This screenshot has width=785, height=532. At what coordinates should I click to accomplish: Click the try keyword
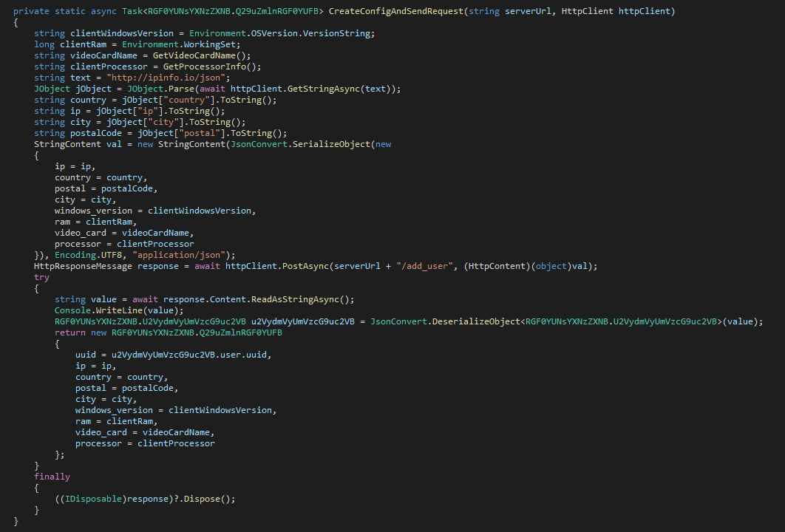pyautogui.click(x=41, y=277)
